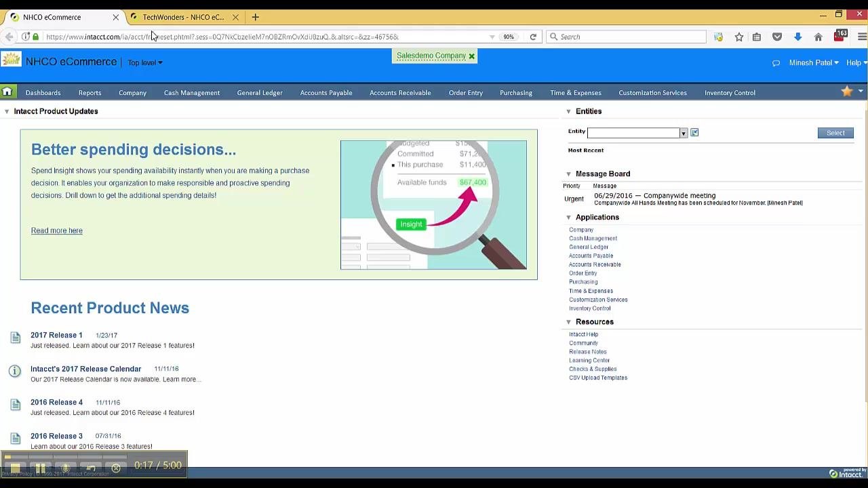The width and height of the screenshot is (868, 488).
Task: Reload the page with the refresh icon
Action: tap(533, 37)
